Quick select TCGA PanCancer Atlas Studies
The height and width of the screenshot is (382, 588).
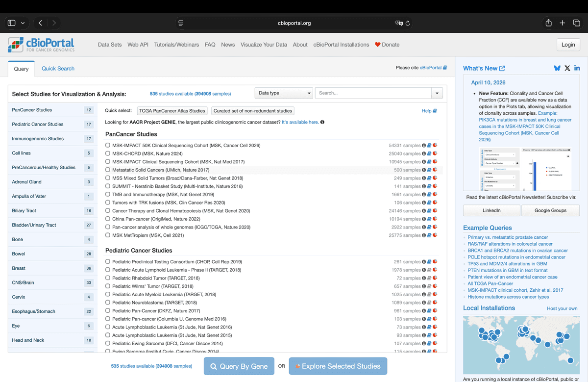click(x=172, y=111)
